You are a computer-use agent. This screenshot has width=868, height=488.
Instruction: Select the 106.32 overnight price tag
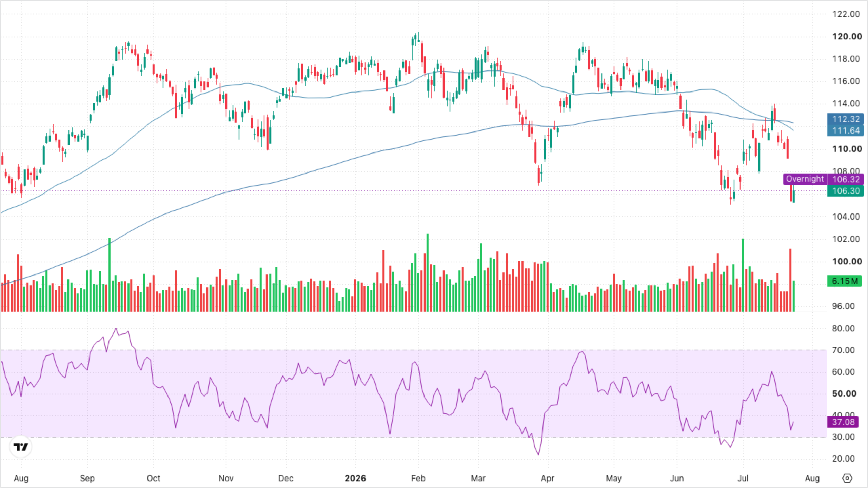coord(846,179)
